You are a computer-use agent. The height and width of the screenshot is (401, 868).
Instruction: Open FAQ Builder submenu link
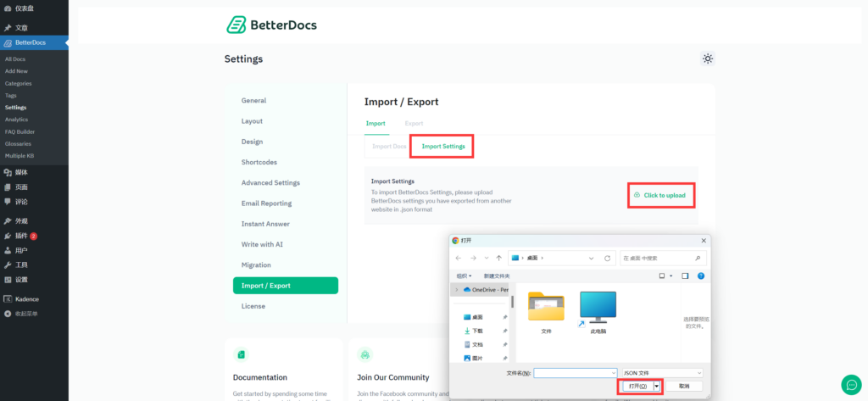pyautogui.click(x=20, y=131)
